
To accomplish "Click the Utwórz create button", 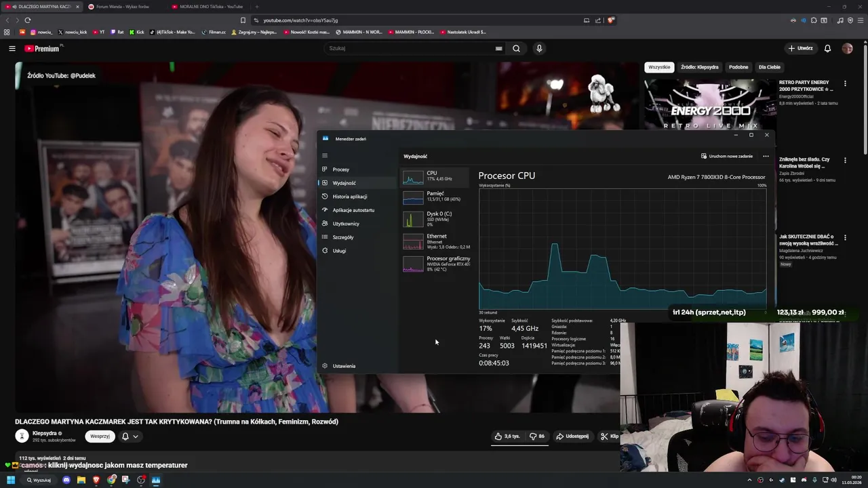I will (x=800, y=48).
